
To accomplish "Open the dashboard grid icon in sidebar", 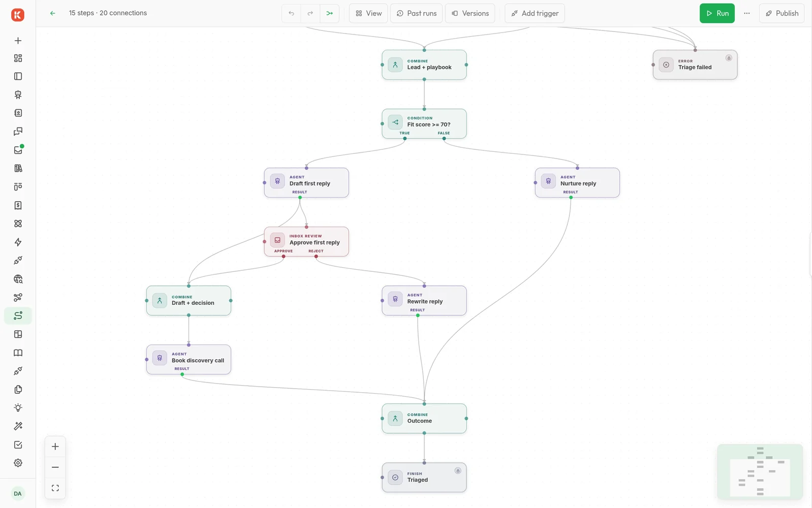I will [x=18, y=58].
